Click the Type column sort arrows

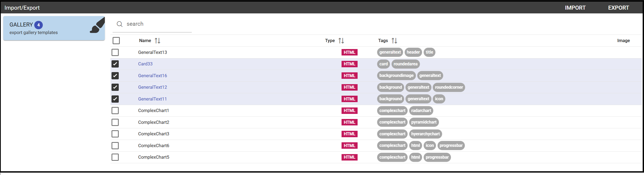[341, 41]
